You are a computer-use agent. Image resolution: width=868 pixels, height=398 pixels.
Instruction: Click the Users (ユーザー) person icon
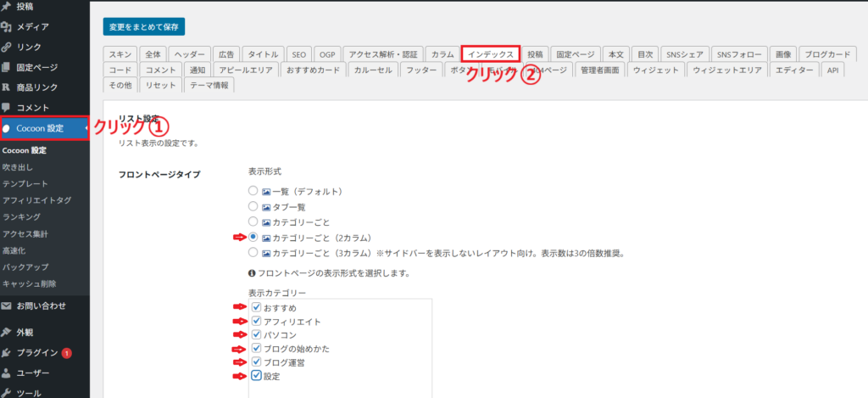coord(7,373)
